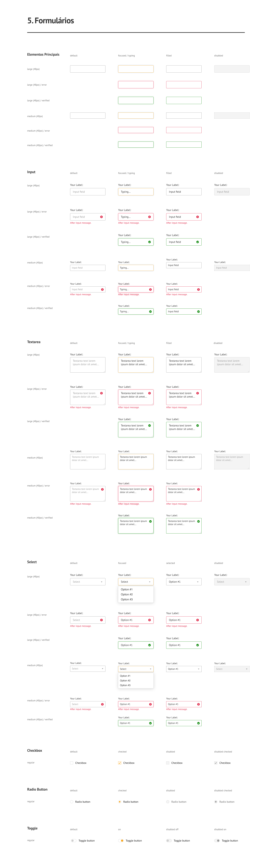Click error icon in large default-state error Textarea

pos(101,393)
